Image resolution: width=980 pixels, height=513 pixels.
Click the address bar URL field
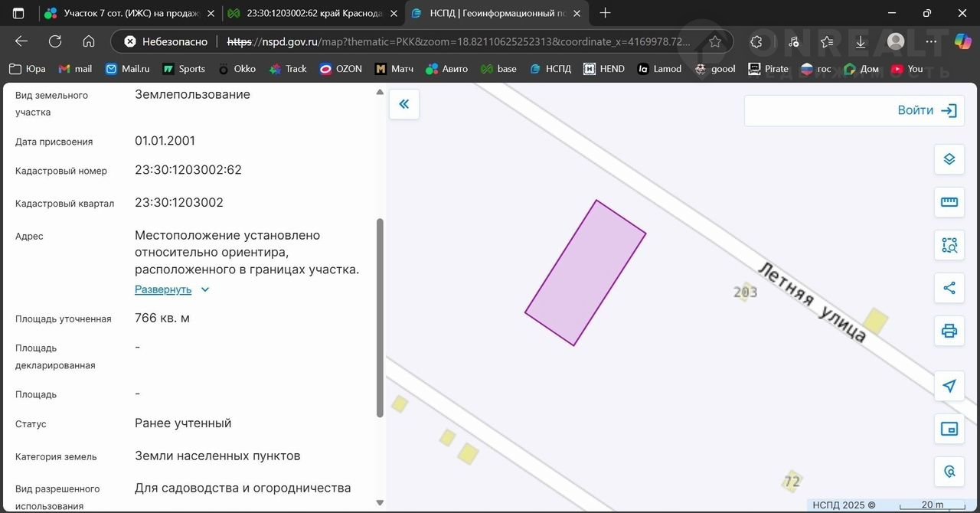(459, 41)
